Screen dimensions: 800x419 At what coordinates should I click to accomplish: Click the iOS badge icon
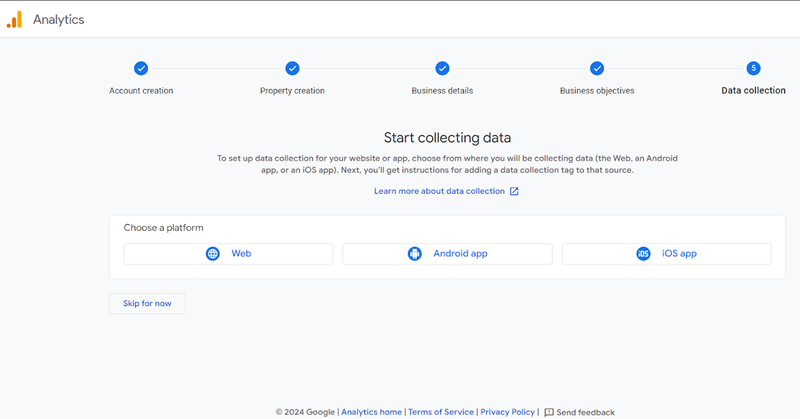click(x=643, y=254)
